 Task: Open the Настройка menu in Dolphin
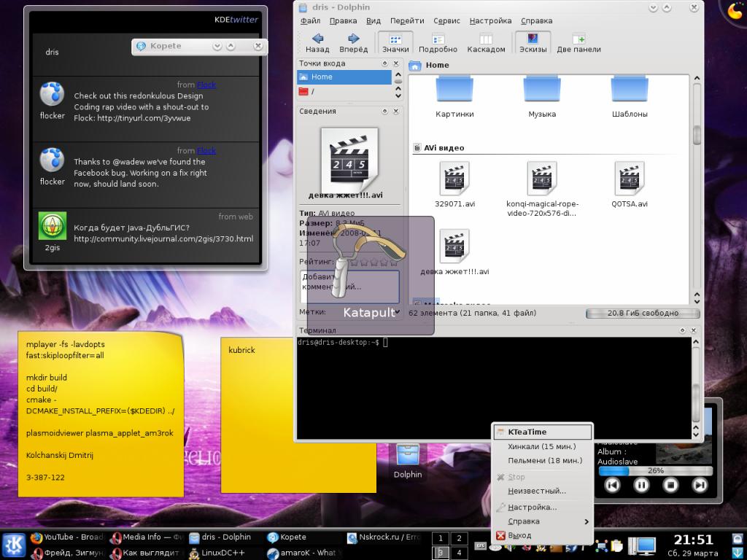[x=490, y=20]
